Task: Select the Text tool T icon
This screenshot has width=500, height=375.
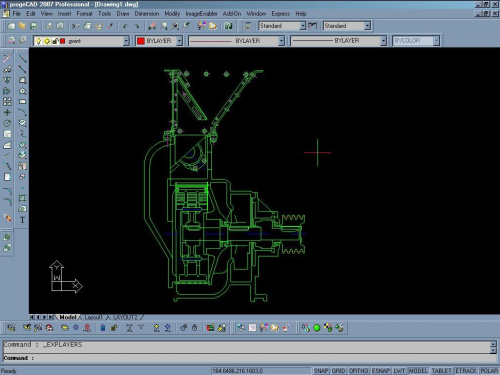Action: click(x=22, y=220)
